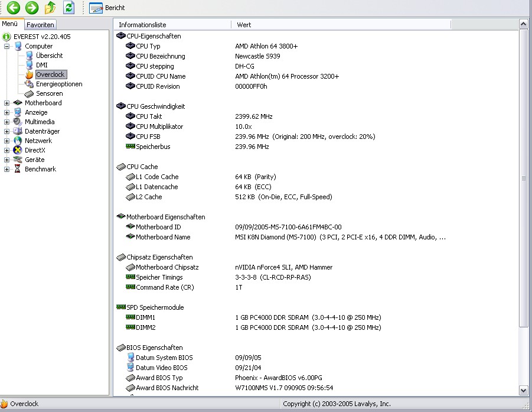532x412 pixels.
Task: Click the Computer icon in tree
Action: (x=18, y=46)
